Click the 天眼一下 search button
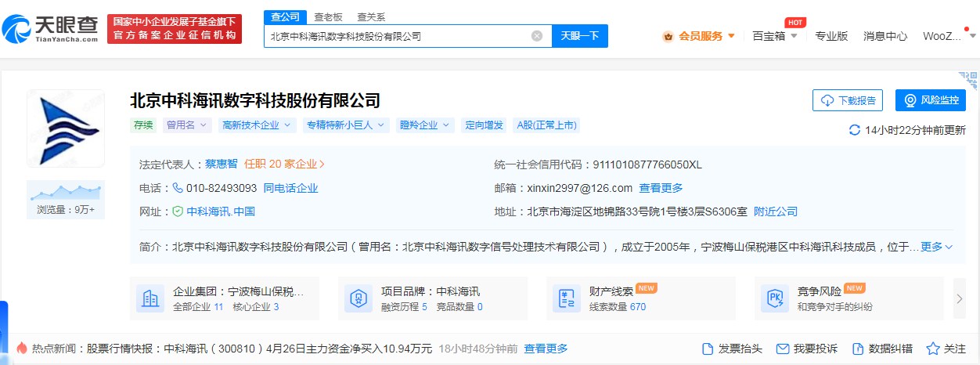This screenshot has height=365, width=980. point(580,35)
